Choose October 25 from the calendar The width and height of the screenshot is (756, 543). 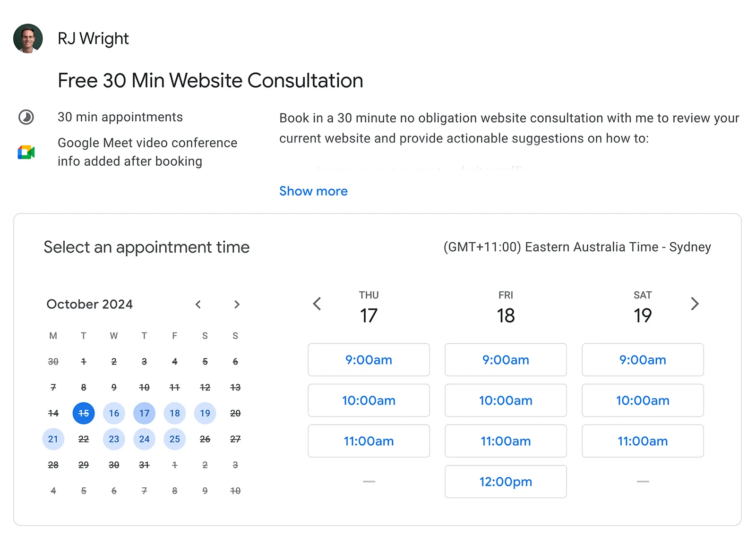coord(174,439)
